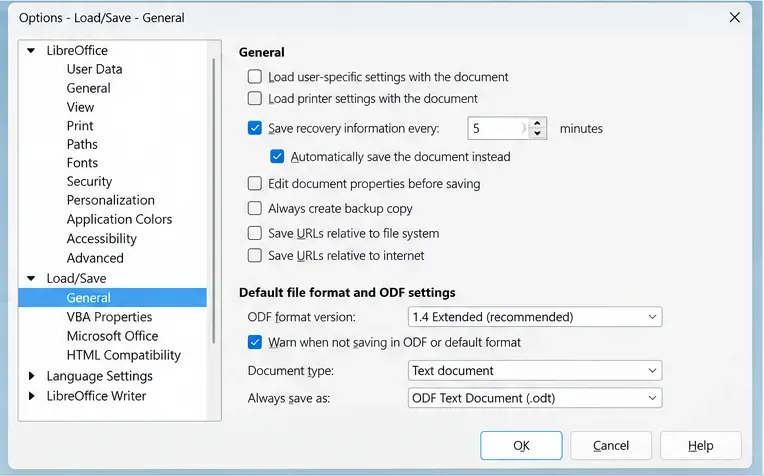The width and height of the screenshot is (764, 476).
Task: Expand the LibreOffice Writer tree node
Action: point(32,396)
